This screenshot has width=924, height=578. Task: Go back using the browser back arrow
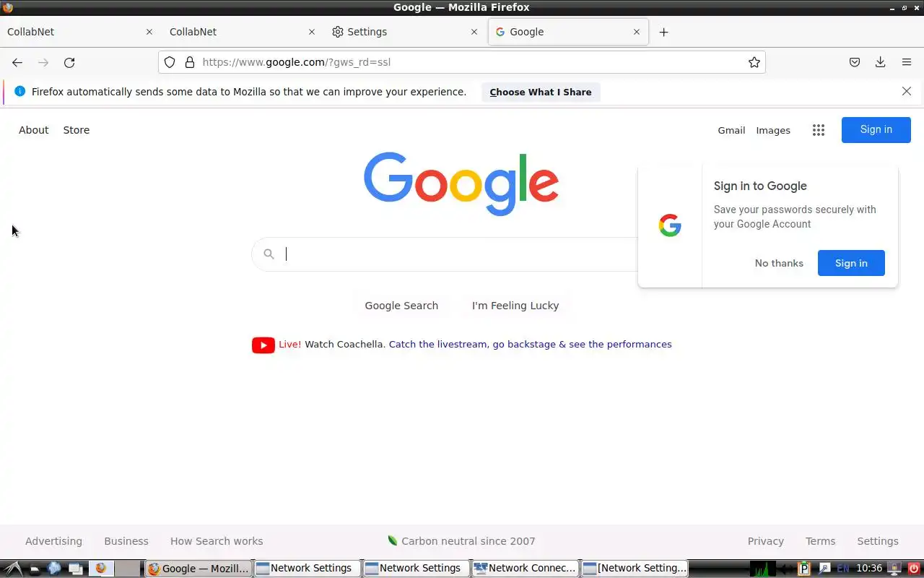coord(17,62)
